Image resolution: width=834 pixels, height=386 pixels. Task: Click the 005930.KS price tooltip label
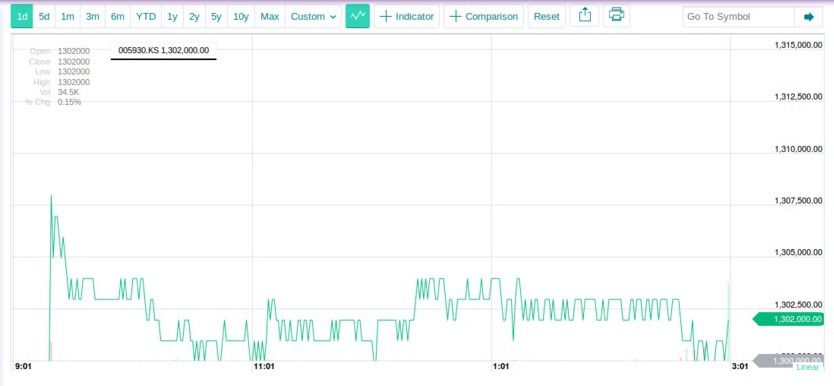coord(163,50)
